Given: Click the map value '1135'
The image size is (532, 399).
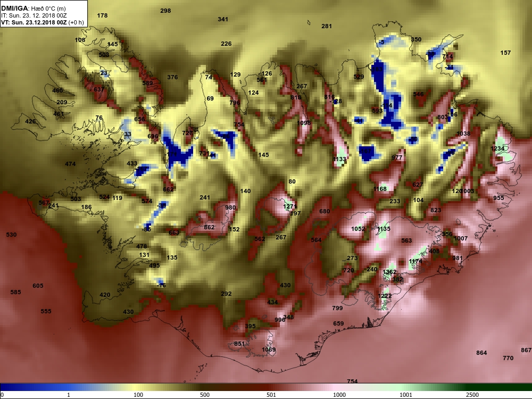Looking at the screenshot, I should pos(384,229).
